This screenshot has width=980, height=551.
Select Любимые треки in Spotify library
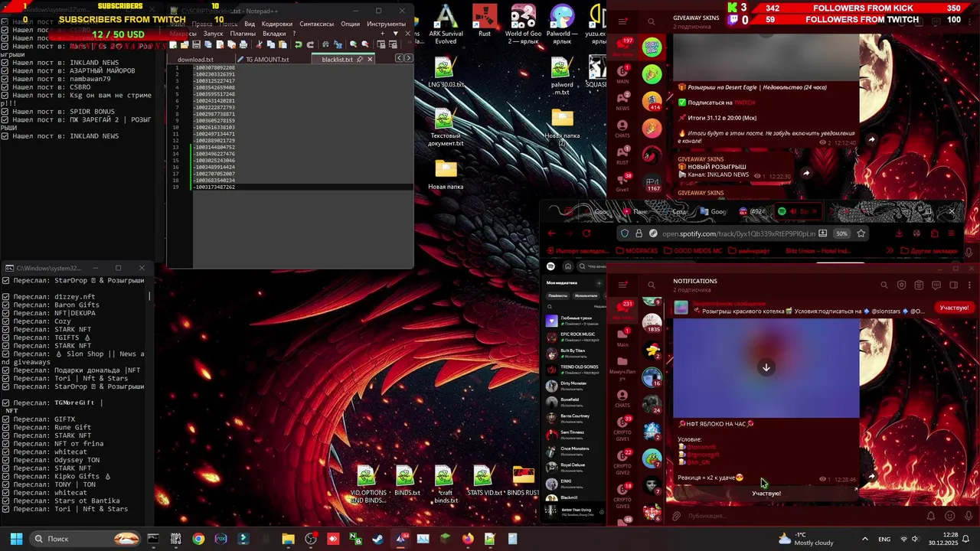pos(574,320)
